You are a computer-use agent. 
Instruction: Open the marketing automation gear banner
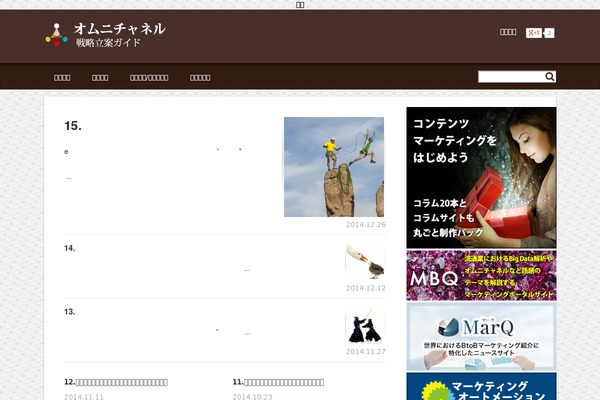(481, 387)
